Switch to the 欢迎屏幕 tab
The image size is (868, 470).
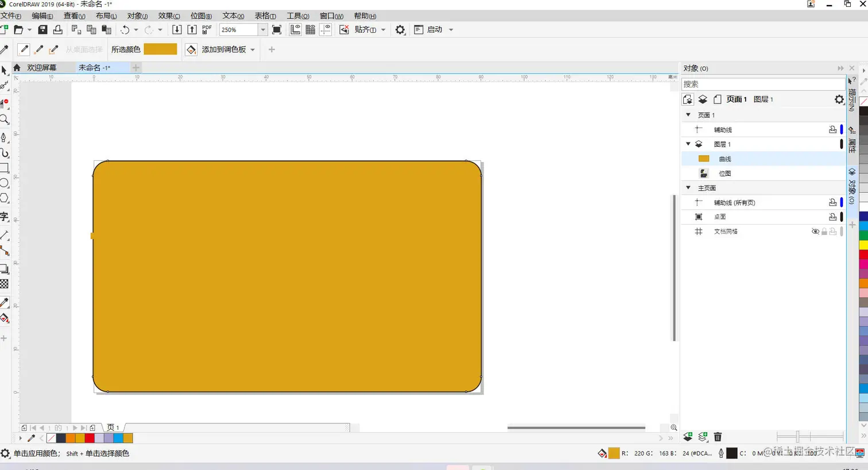(42, 68)
